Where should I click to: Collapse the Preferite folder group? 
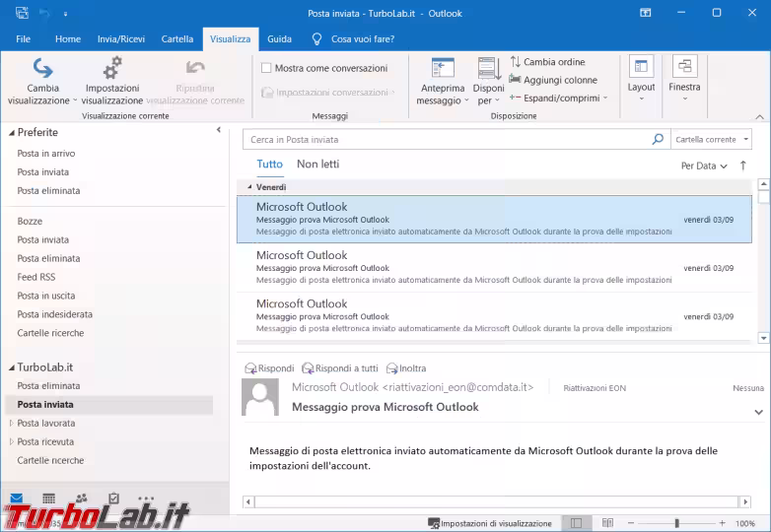(11, 133)
